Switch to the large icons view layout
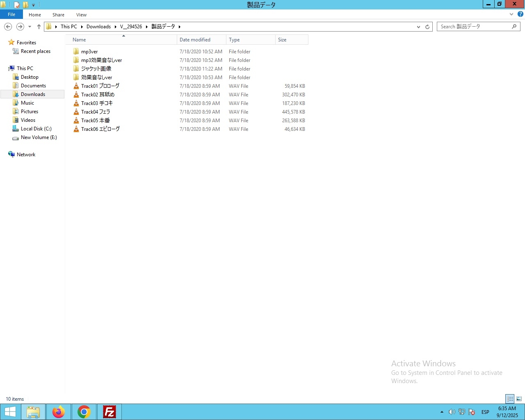 (519, 399)
